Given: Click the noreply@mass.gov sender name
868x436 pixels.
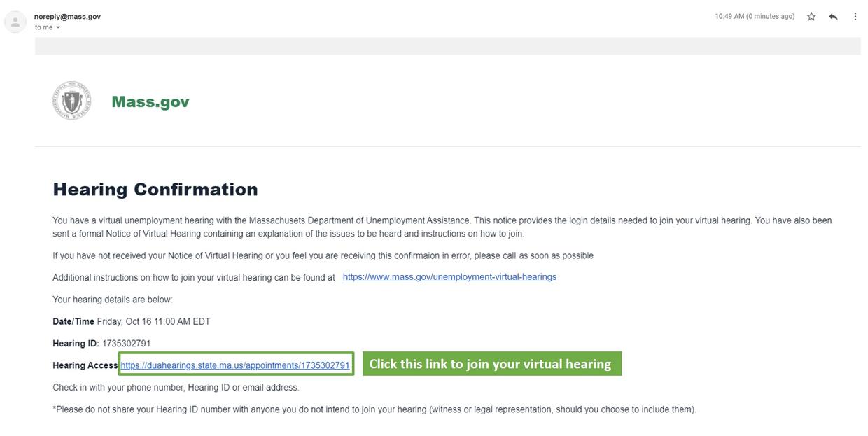Looking at the screenshot, I should (x=67, y=16).
